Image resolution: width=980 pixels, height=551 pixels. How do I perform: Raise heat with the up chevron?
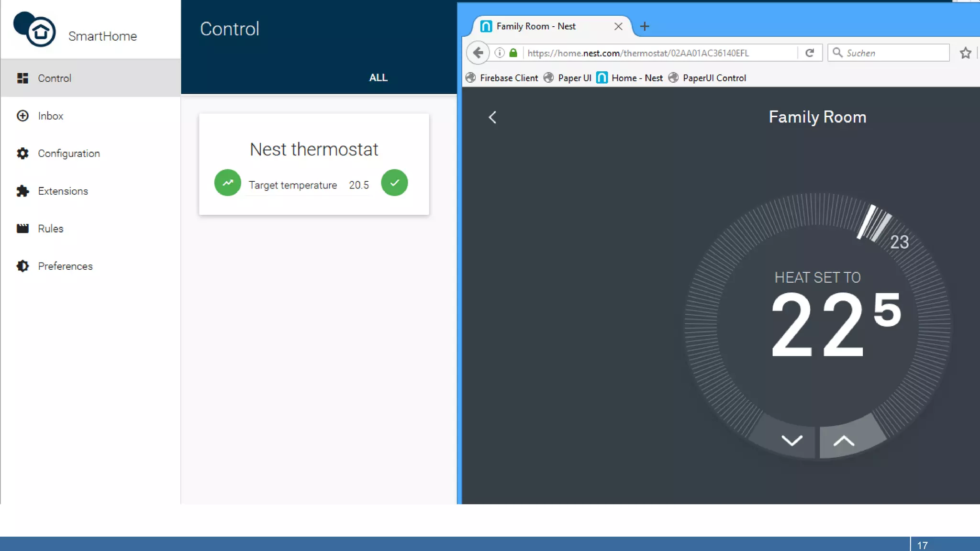pos(844,441)
